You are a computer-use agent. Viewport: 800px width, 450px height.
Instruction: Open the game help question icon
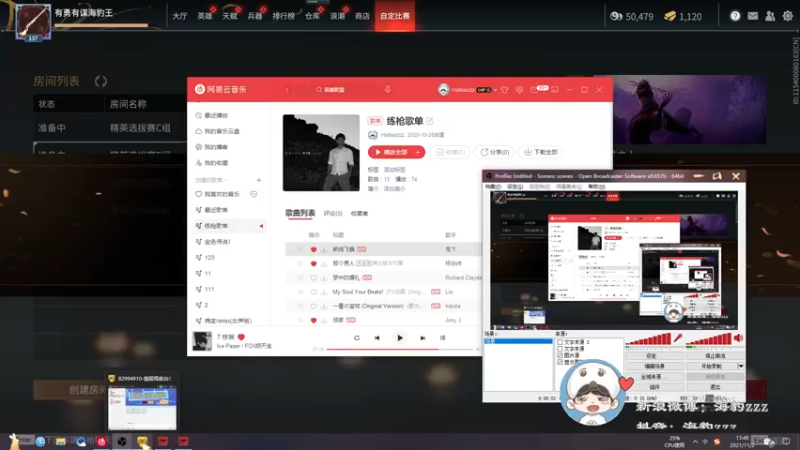(x=735, y=16)
